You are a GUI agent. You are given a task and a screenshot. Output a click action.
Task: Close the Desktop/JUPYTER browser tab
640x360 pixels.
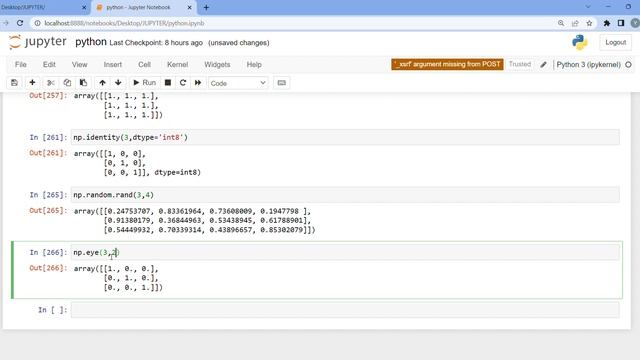point(84,7)
